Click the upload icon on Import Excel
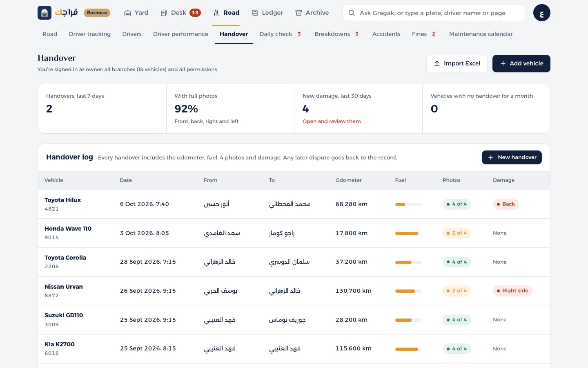Image resolution: width=588 pixels, height=368 pixels. [x=437, y=63]
